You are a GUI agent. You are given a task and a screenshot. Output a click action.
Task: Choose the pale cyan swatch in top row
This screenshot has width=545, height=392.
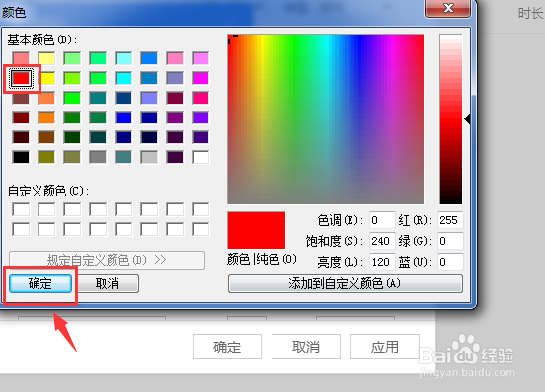coord(123,58)
